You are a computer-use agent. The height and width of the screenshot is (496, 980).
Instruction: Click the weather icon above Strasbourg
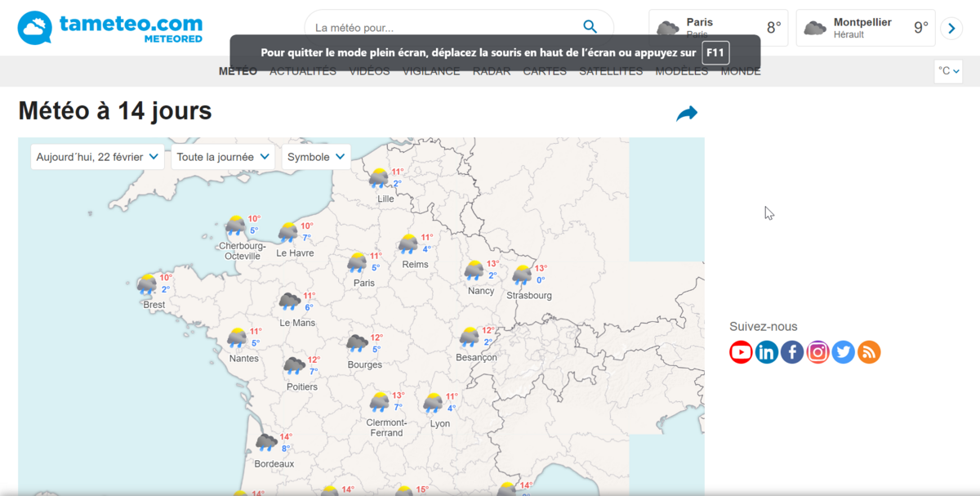pos(522,275)
